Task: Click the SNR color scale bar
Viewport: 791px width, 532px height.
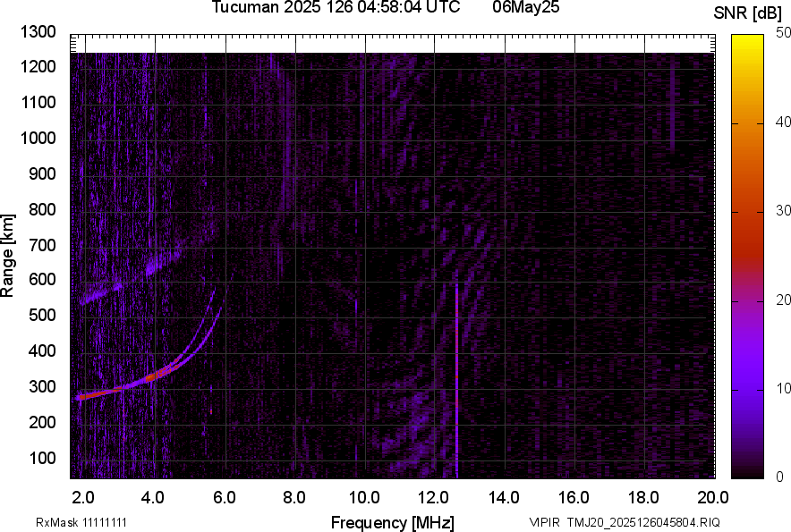Action: pos(748,257)
